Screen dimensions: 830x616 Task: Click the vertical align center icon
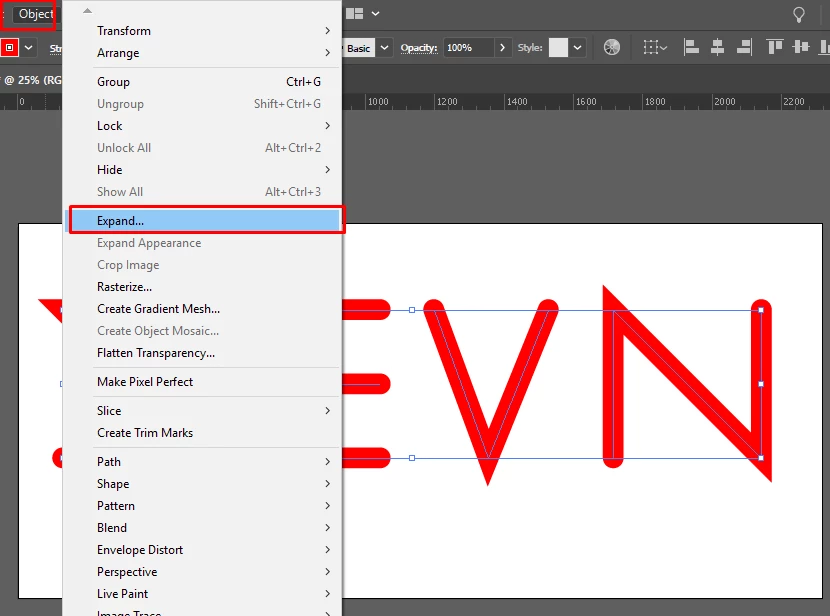[x=801, y=48]
